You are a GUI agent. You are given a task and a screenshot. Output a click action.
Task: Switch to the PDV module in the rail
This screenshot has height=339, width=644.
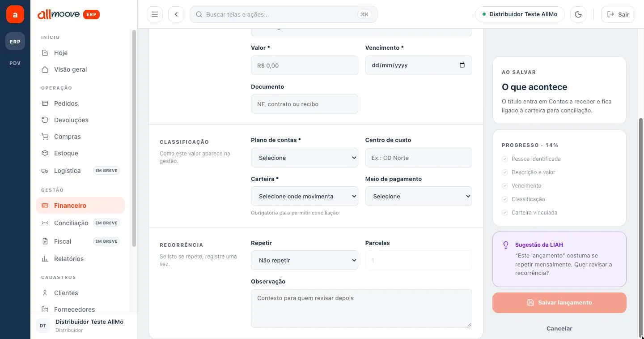(15, 63)
